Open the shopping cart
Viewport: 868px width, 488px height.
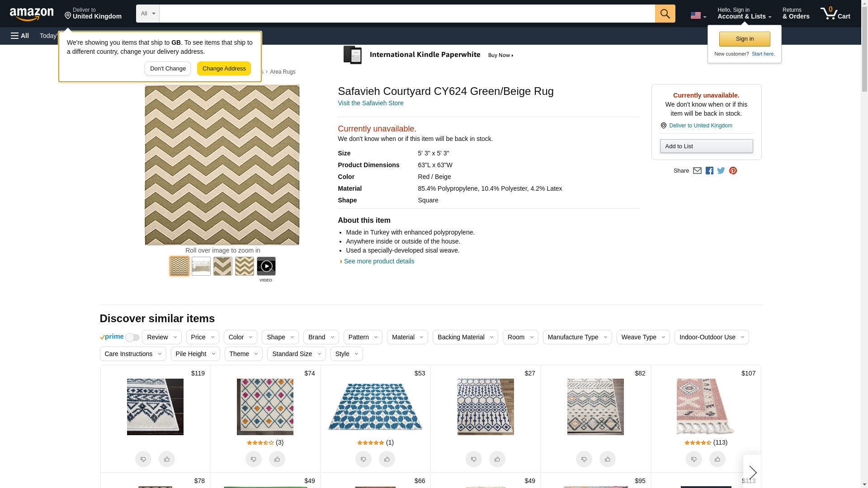[x=835, y=14]
